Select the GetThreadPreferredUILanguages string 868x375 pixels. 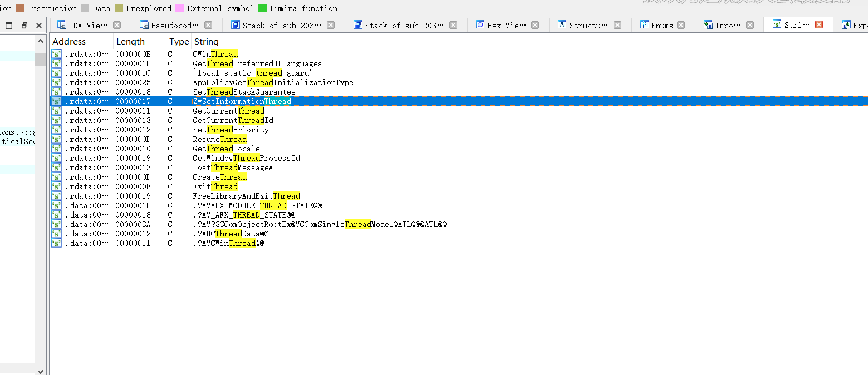point(459,63)
